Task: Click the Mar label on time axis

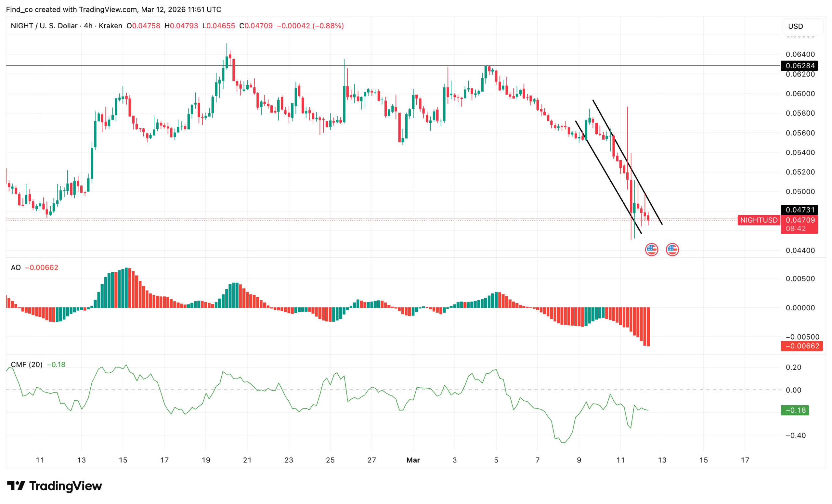Action: [x=413, y=460]
